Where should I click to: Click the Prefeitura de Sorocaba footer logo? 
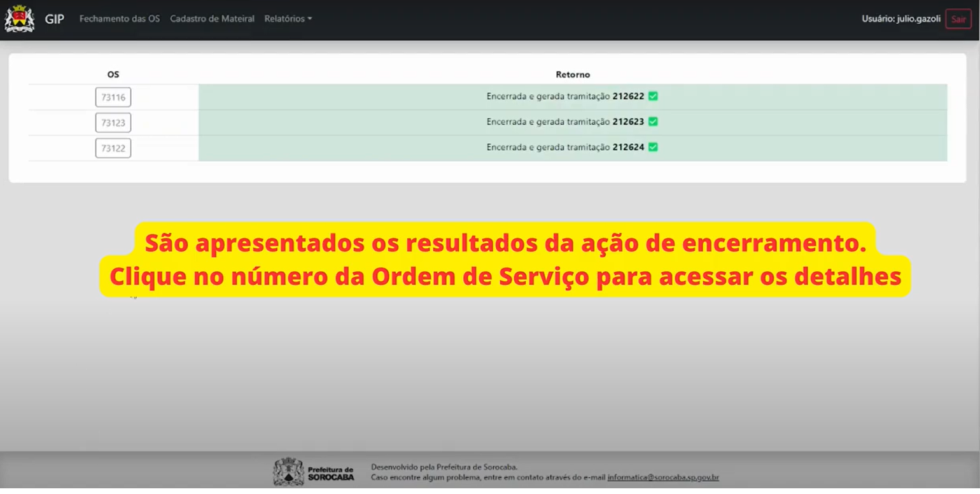314,472
